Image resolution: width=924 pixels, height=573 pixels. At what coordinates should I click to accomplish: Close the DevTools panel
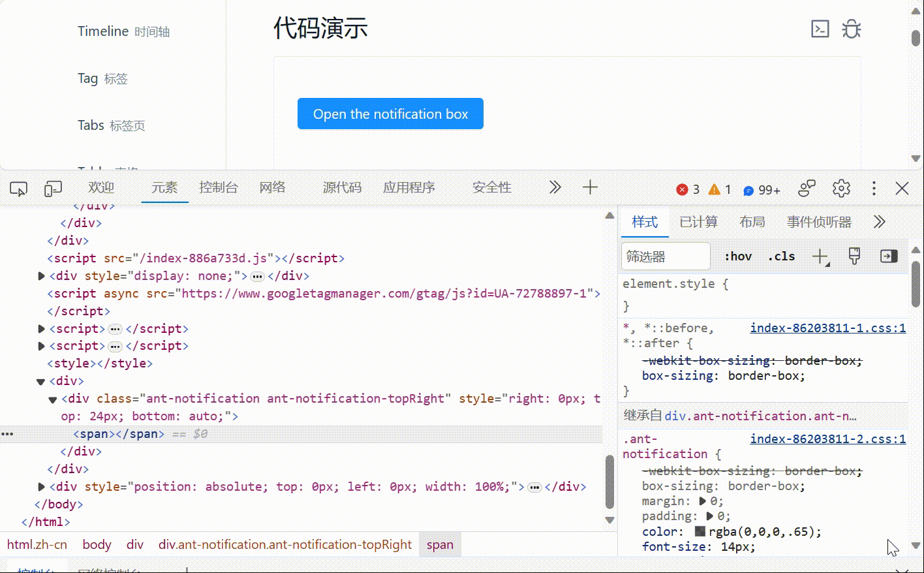click(902, 188)
